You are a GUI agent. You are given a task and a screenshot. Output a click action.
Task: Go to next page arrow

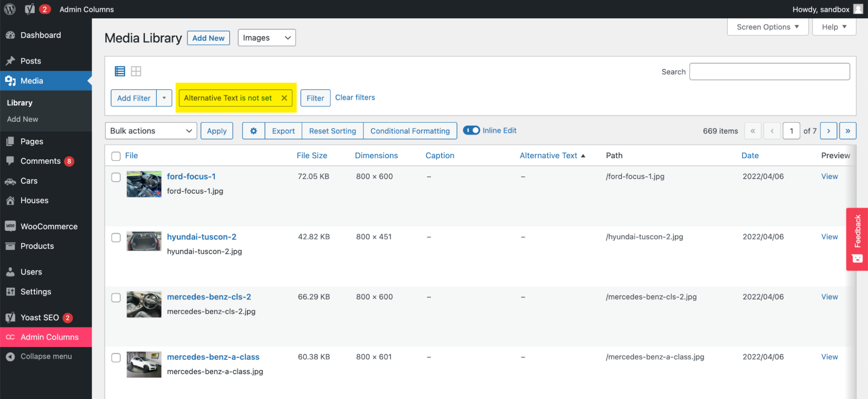(828, 131)
